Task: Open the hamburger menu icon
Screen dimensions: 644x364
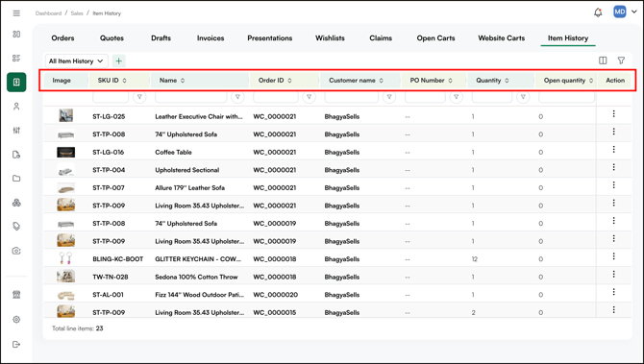Action: 16,13
